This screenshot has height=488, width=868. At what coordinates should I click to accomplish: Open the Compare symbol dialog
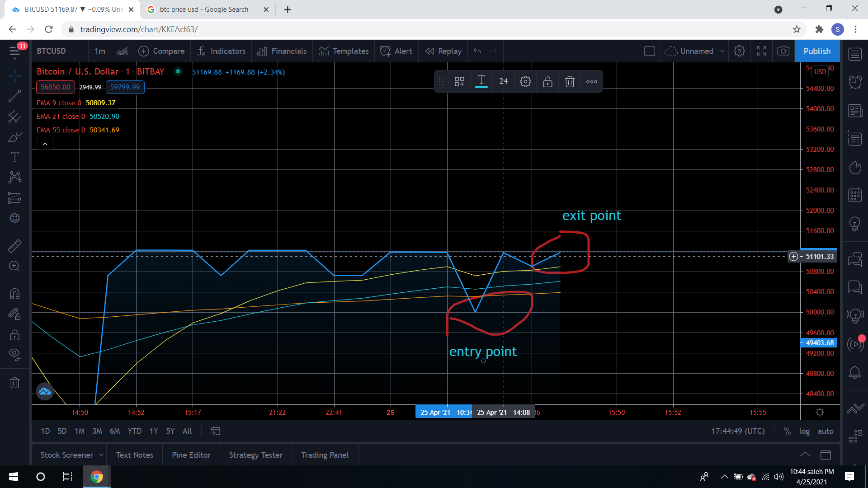pyautogui.click(x=161, y=51)
